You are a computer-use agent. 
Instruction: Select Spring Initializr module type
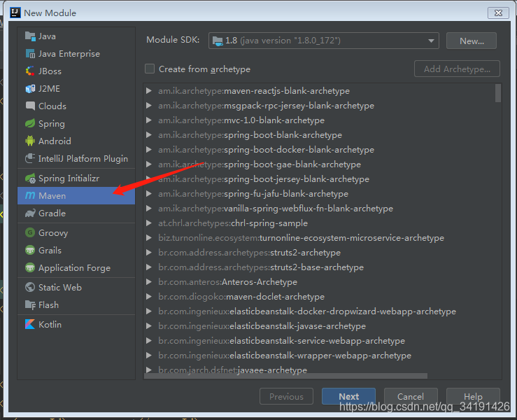click(76, 178)
